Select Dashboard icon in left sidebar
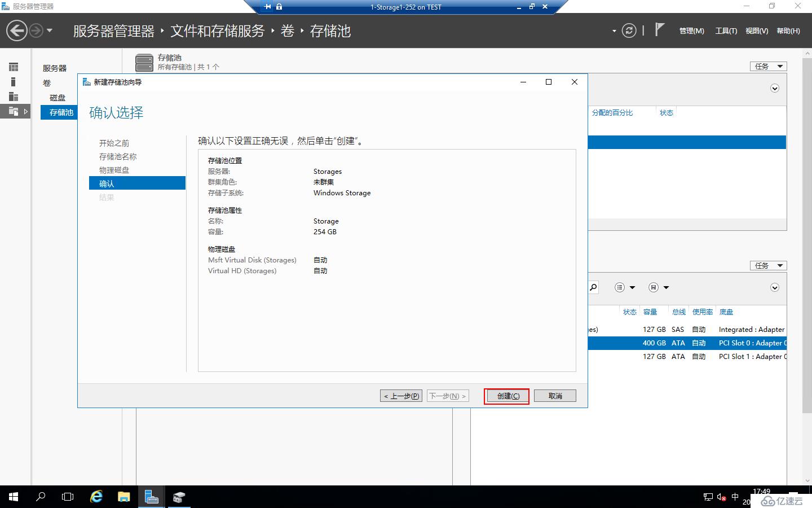 click(x=14, y=67)
